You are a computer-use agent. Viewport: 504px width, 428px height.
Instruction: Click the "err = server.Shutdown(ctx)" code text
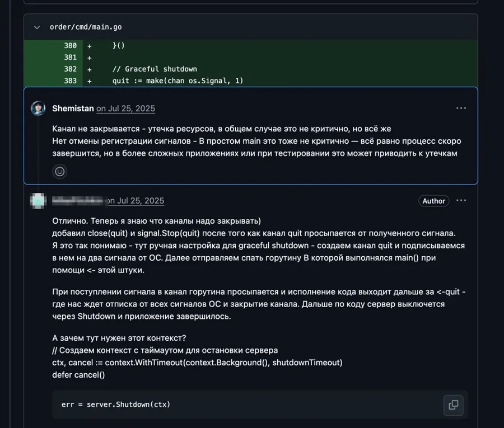tap(116, 405)
